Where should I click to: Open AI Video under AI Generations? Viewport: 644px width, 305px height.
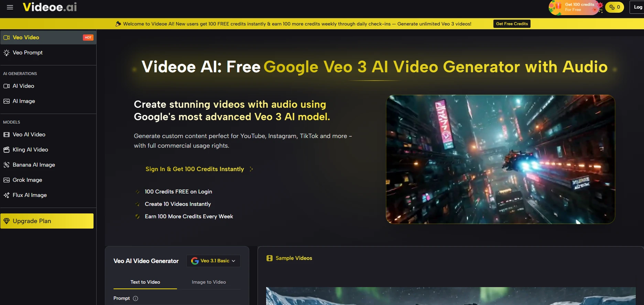tap(48, 86)
